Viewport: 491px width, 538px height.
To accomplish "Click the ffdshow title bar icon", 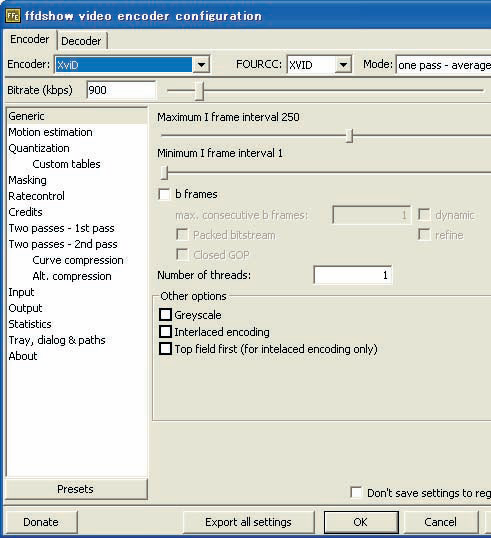I will tap(13, 16).
